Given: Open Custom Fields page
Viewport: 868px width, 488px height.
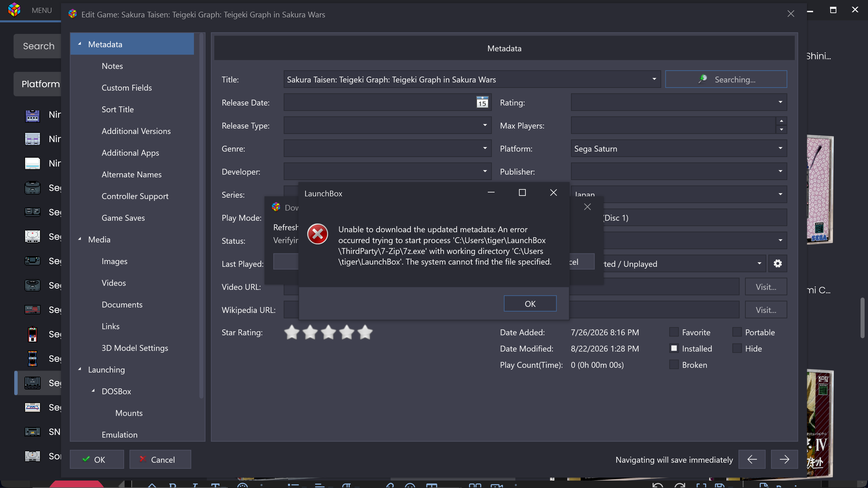Looking at the screenshot, I should tap(127, 88).
